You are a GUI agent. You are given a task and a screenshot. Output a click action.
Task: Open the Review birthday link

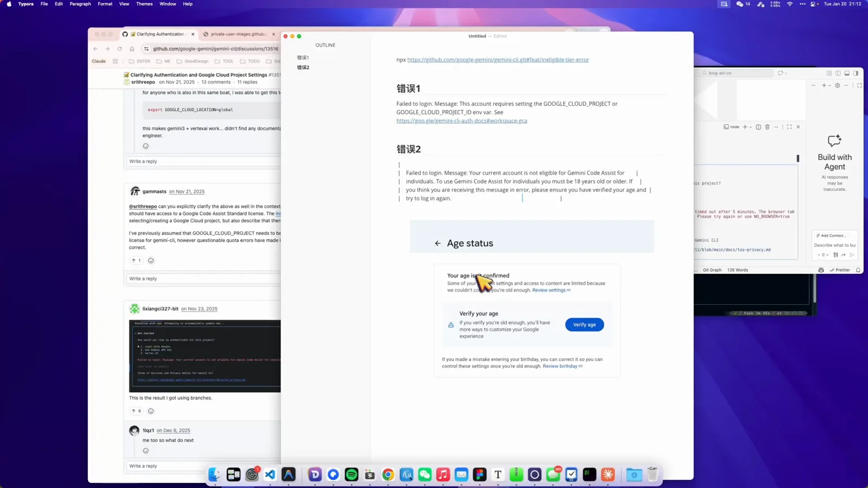pyautogui.click(x=563, y=366)
